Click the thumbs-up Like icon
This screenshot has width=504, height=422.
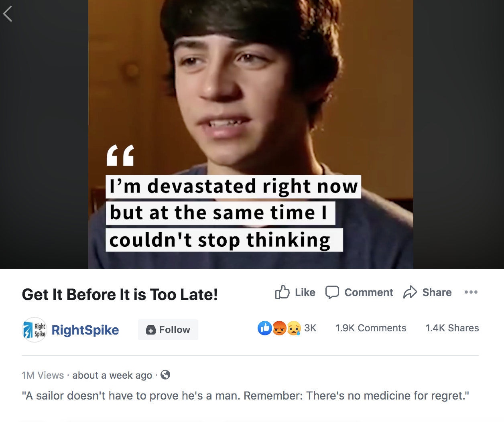pos(282,292)
